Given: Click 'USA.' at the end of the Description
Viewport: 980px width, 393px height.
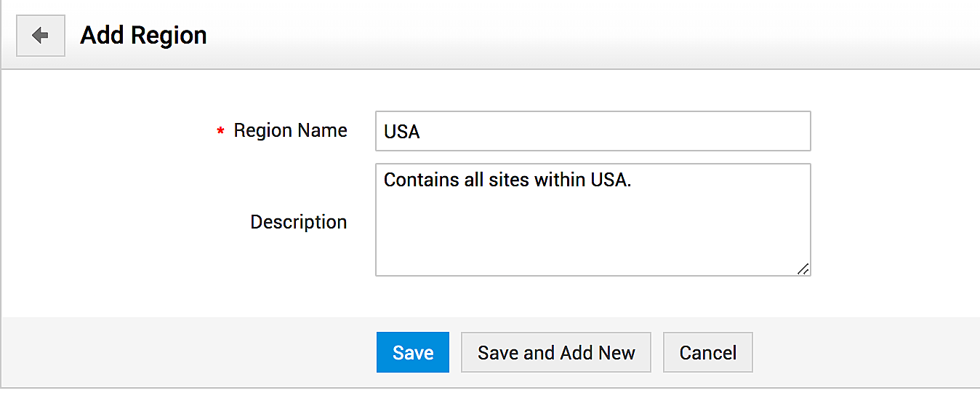Looking at the screenshot, I should click(x=611, y=180).
